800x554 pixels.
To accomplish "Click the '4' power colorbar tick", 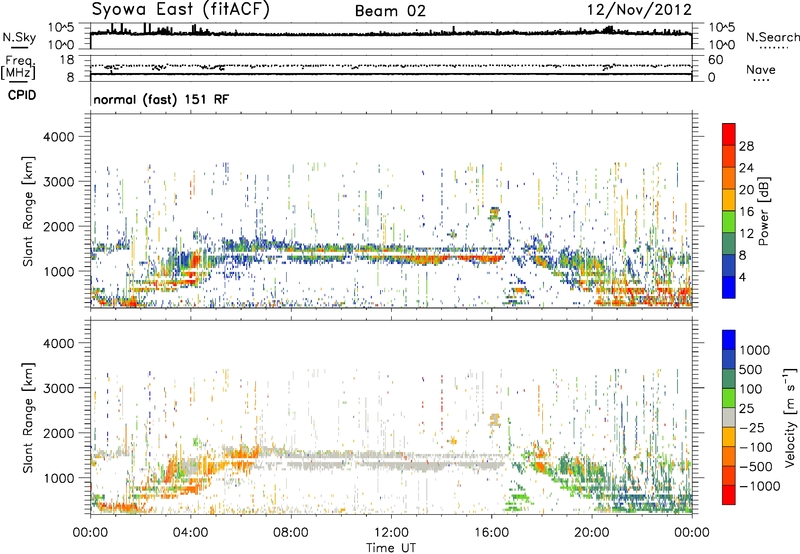I will [742, 277].
